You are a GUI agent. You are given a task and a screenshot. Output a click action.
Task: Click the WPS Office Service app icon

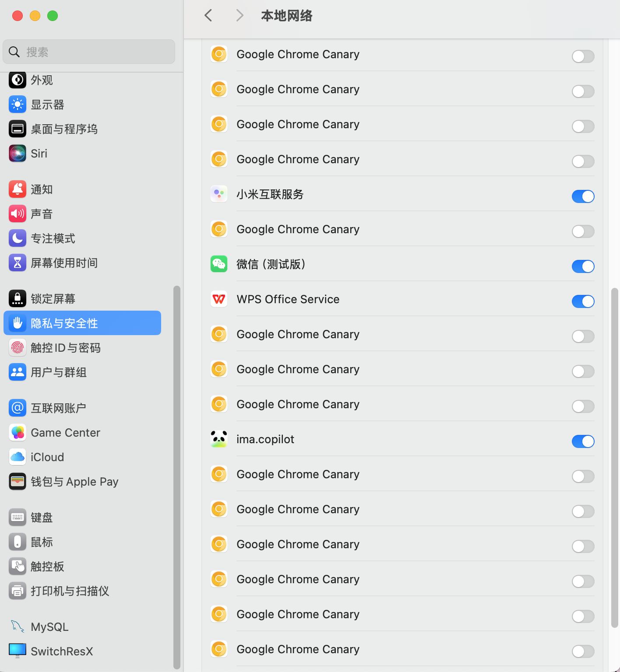click(219, 299)
